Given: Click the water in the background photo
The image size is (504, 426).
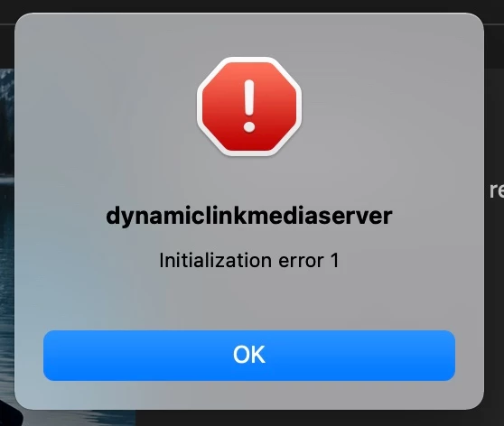Looking at the screenshot, I should click(x=7, y=289).
